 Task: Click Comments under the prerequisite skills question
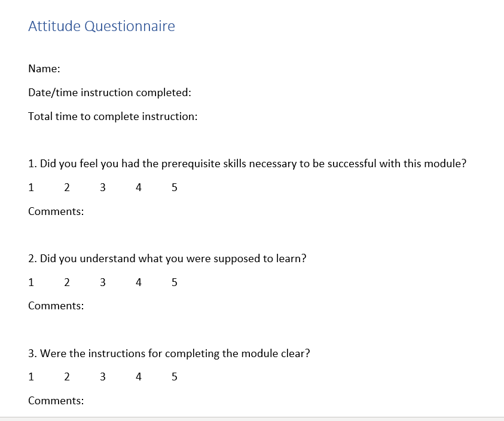coord(56,211)
